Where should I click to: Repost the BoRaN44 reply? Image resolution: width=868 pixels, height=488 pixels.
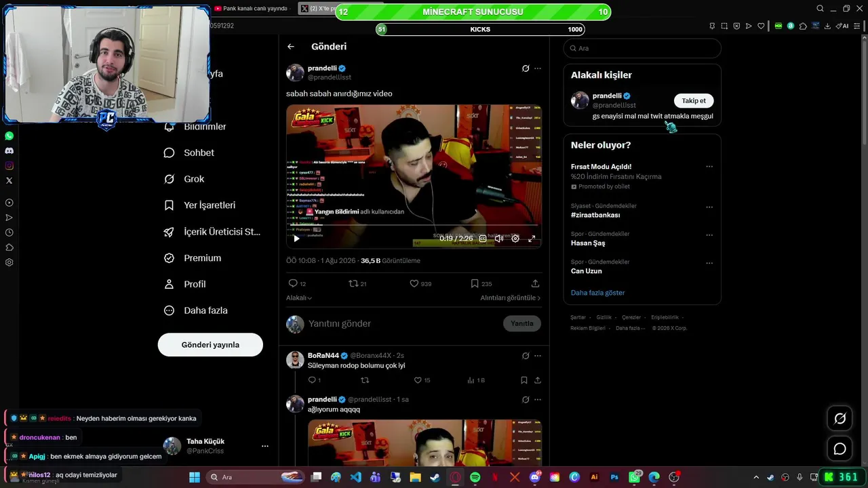pos(365,381)
